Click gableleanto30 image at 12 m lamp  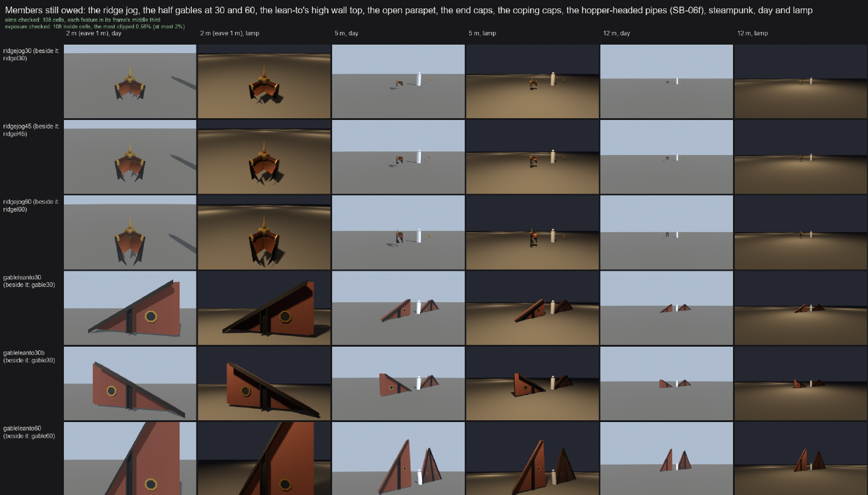point(800,307)
